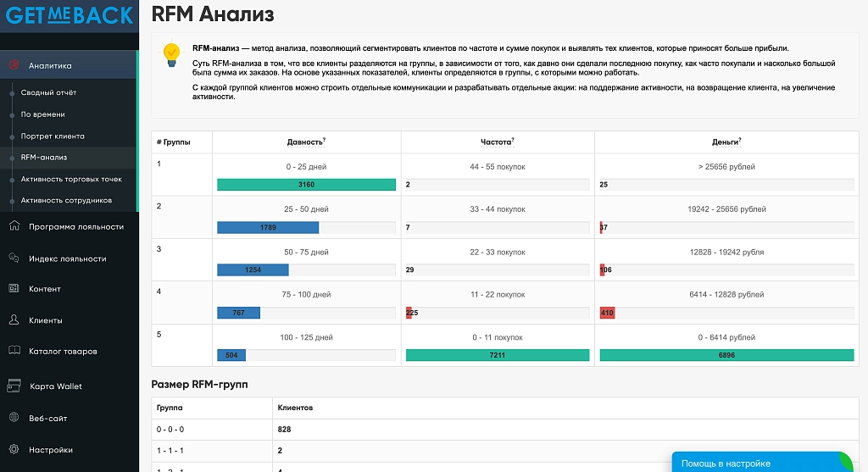Click the Частота column header hint
The height and width of the screenshot is (472, 868).
point(497,142)
